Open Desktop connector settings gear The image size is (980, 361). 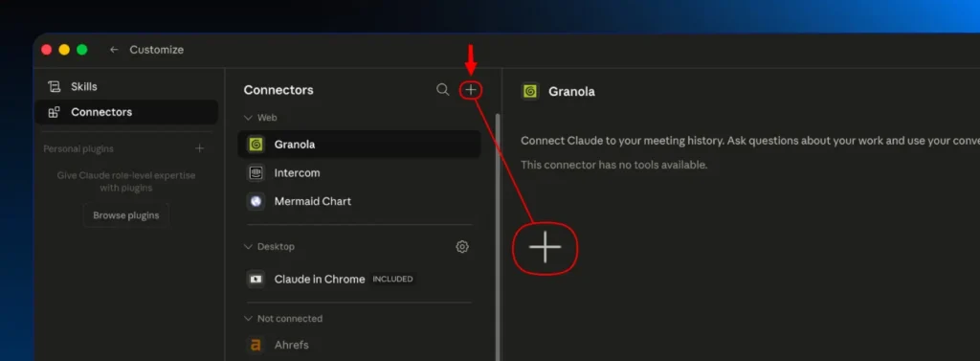462,246
